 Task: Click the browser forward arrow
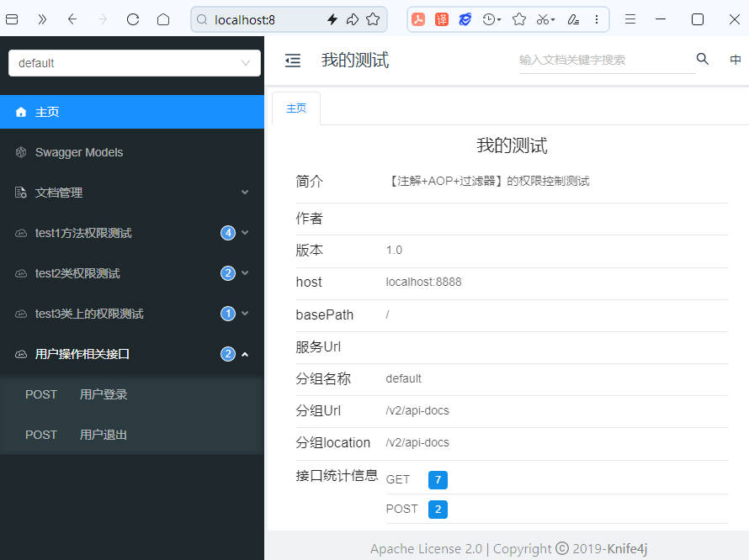(x=103, y=19)
